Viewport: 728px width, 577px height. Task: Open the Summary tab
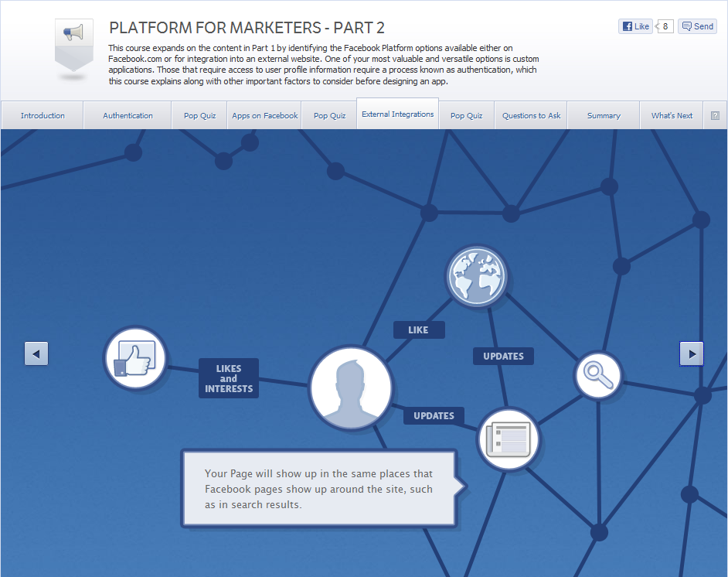604,115
